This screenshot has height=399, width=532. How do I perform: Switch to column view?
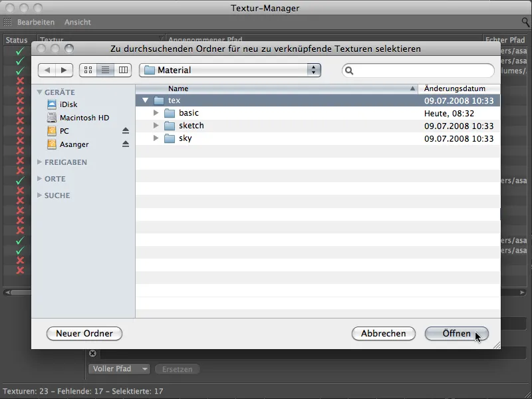coord(123,70)
